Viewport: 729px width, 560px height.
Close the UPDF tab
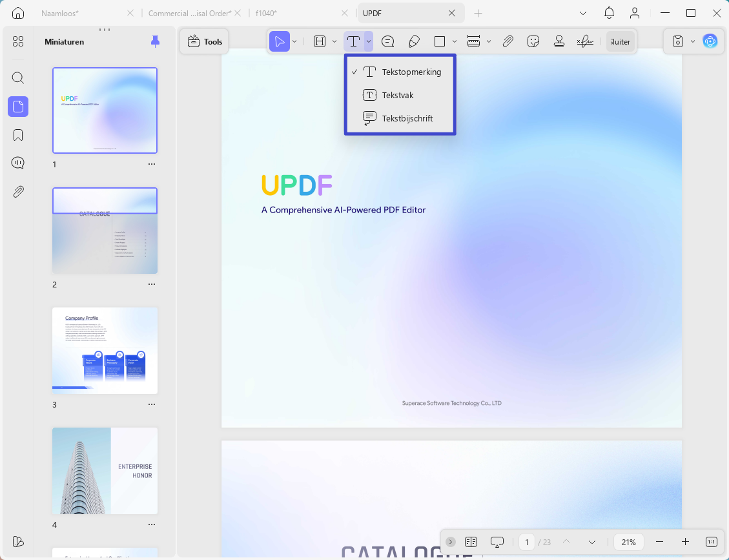(452, 13)
